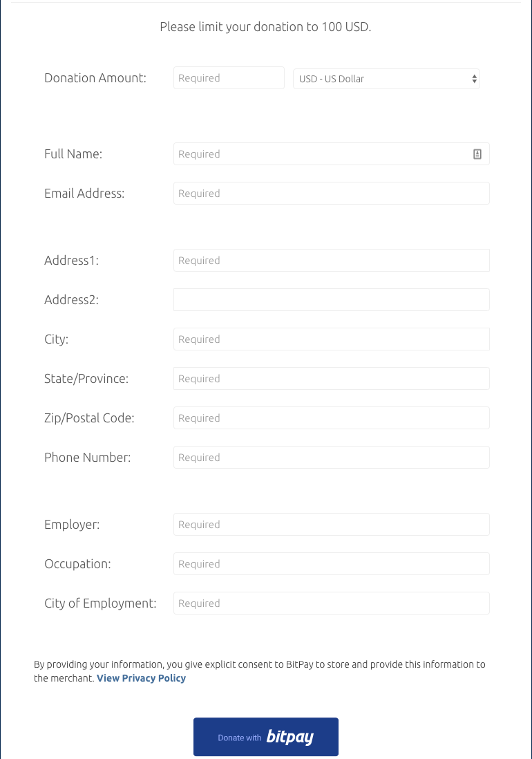Click the Address1 text field
532x759 pixels.
click(332, 261)
